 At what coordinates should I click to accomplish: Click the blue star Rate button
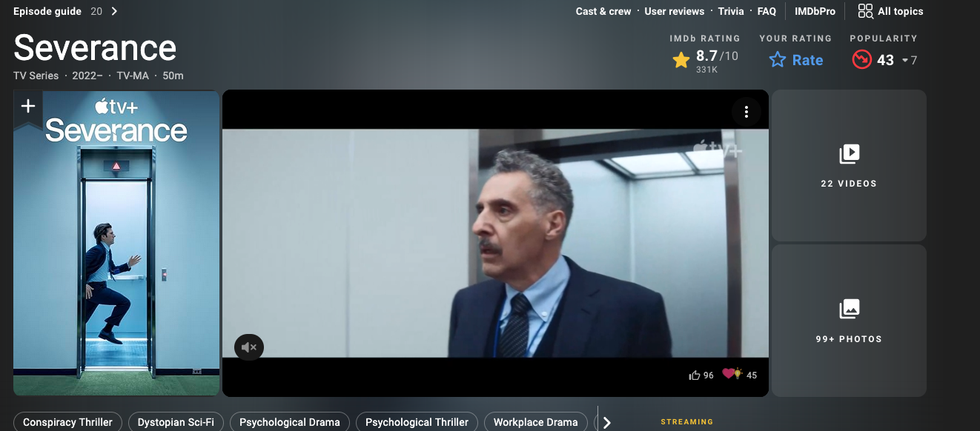(796, 60)
